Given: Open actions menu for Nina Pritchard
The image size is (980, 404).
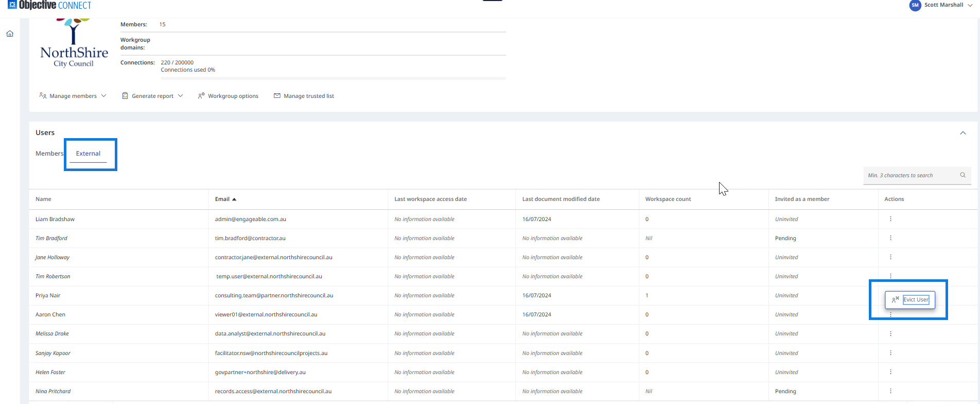Looking at the screenshot, I should tap(890, 391).
